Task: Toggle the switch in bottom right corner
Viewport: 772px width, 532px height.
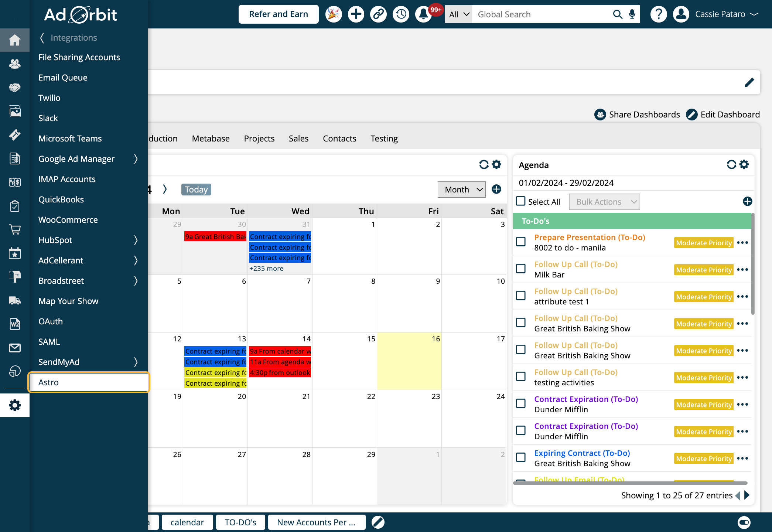Action: tap(744, 522)
